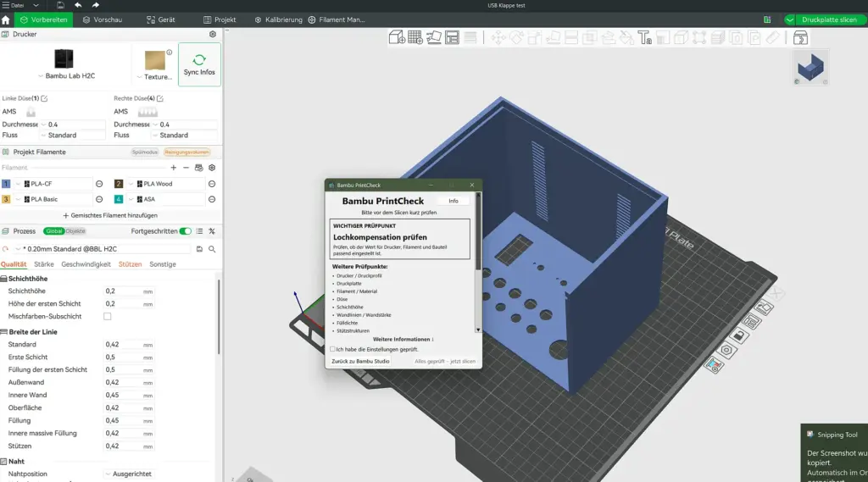This screenshot has width=868, height=482.
Task: Add a filament with the plus icon
Action: (x=173, y=168)
